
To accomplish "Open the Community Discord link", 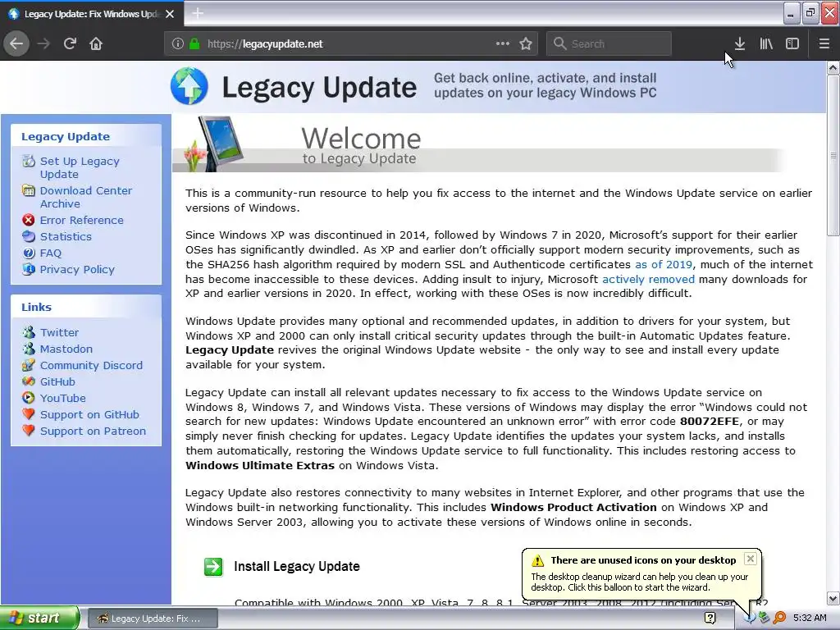I will tap(91, 365).
